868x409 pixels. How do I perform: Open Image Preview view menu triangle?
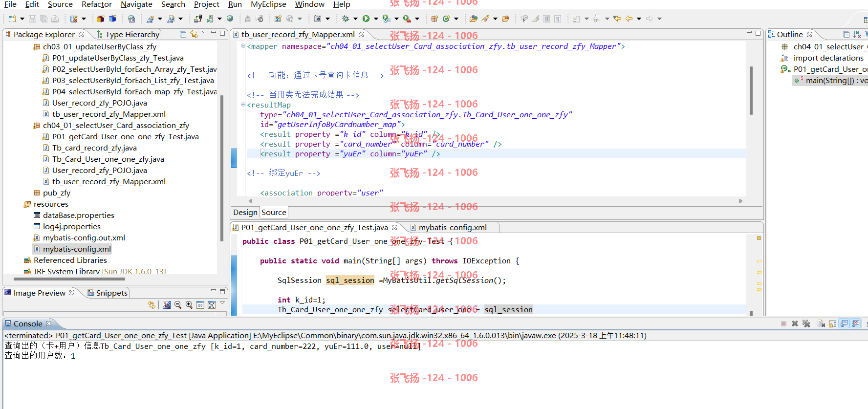pos(222,303)
